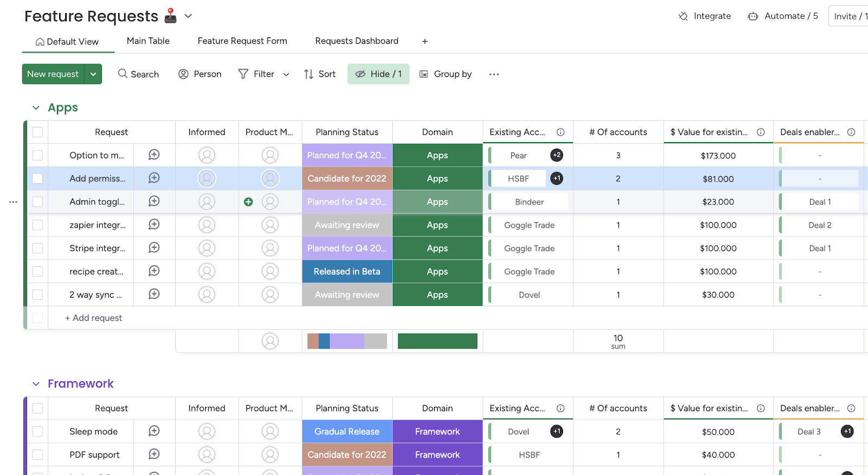Open Feature Request Form tab
The width and height of the screenshot is (868, 475).
pos(242,41)
